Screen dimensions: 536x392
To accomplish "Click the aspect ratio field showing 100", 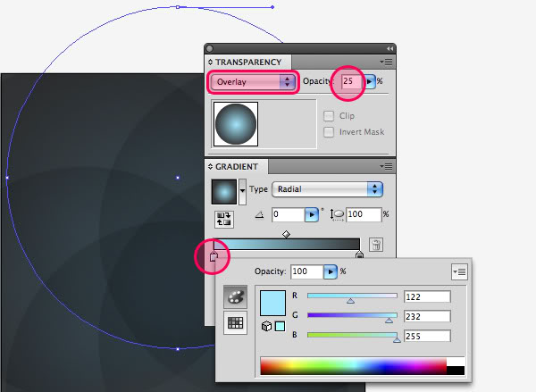I will pyautogui.click(x=364, y=214).
